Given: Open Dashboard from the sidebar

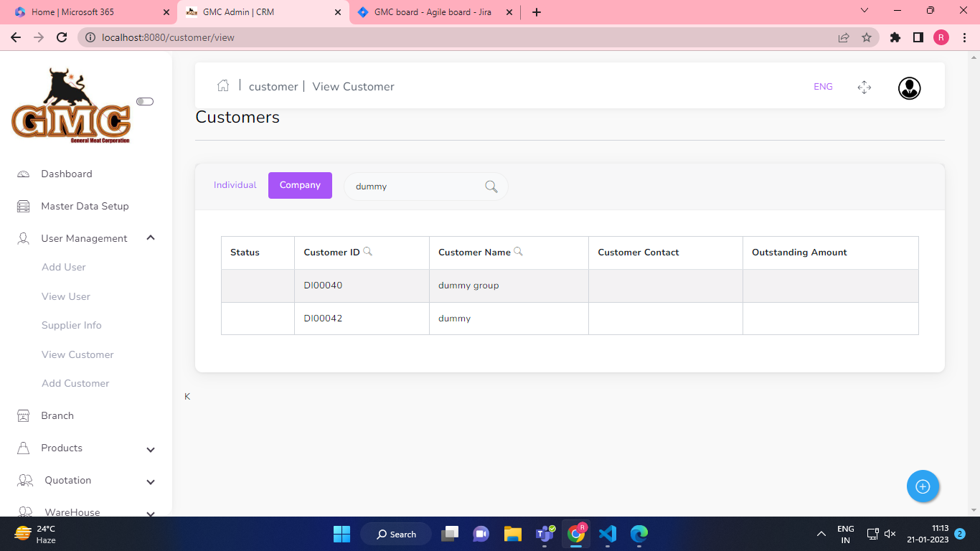Looking at the screenshot, I should (x=67, y=174).
